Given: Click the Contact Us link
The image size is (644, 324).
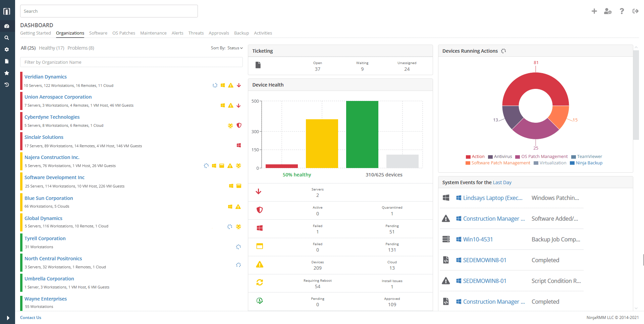Looking at the screenshot, I should [31, 318].
